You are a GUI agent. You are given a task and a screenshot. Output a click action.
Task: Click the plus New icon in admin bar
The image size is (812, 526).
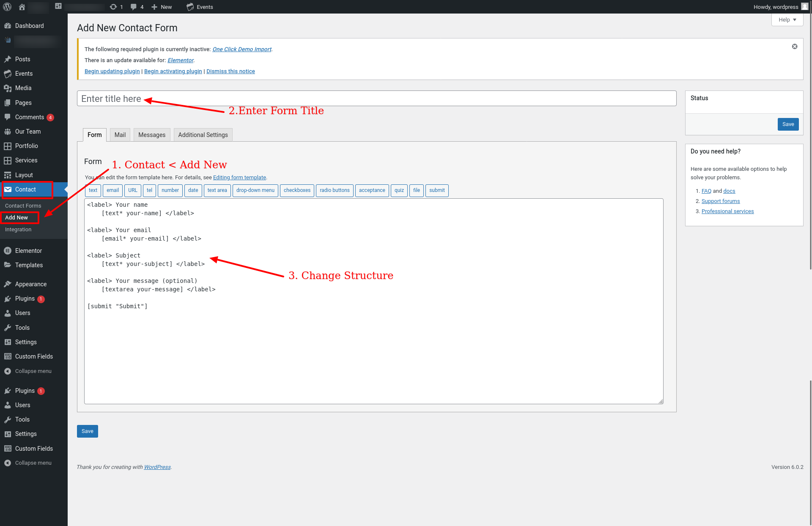click(154, 7)
